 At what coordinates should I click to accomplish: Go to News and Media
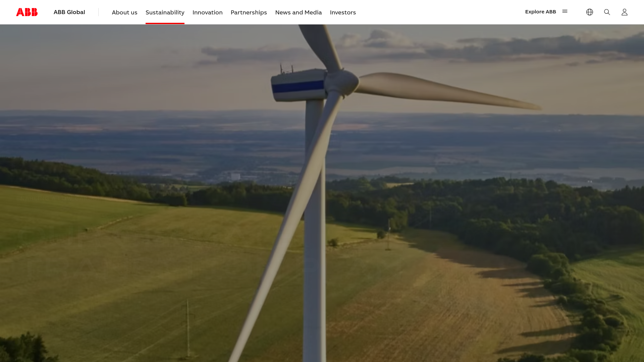click(299, 12)
